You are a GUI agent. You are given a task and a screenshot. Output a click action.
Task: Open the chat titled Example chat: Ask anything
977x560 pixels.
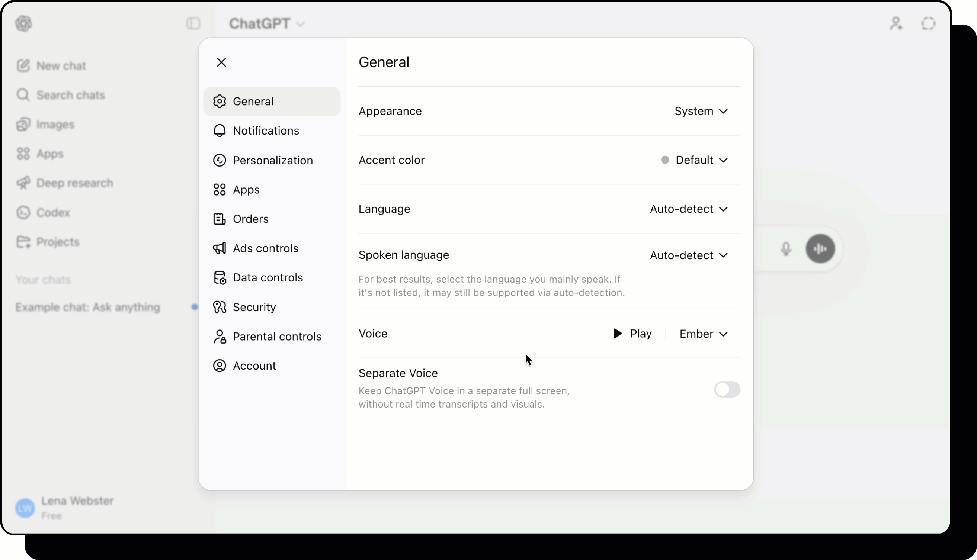click(x=88, y=307)
